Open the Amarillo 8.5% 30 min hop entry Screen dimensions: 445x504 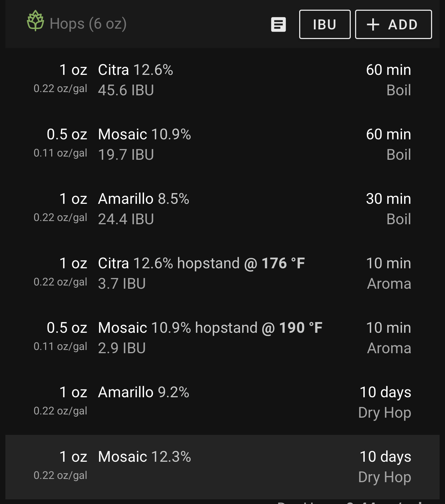pyautogui.click(x=222, y=209)
